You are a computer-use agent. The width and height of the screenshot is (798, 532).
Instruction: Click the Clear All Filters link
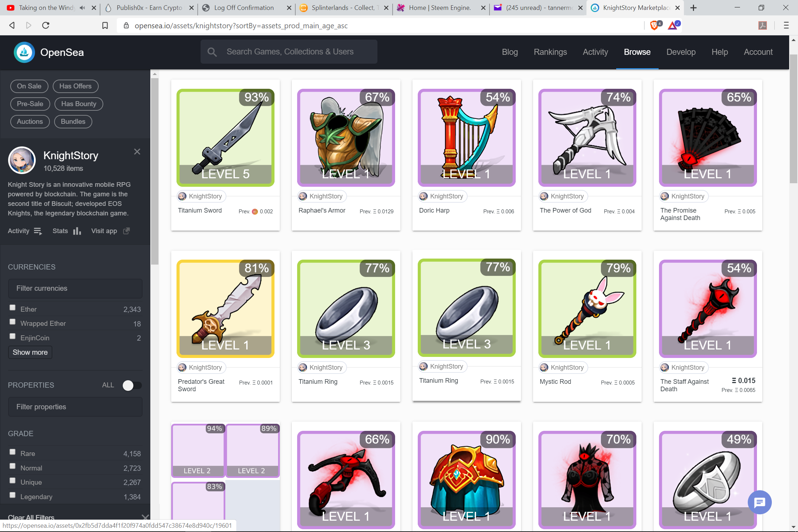point(31,517)
